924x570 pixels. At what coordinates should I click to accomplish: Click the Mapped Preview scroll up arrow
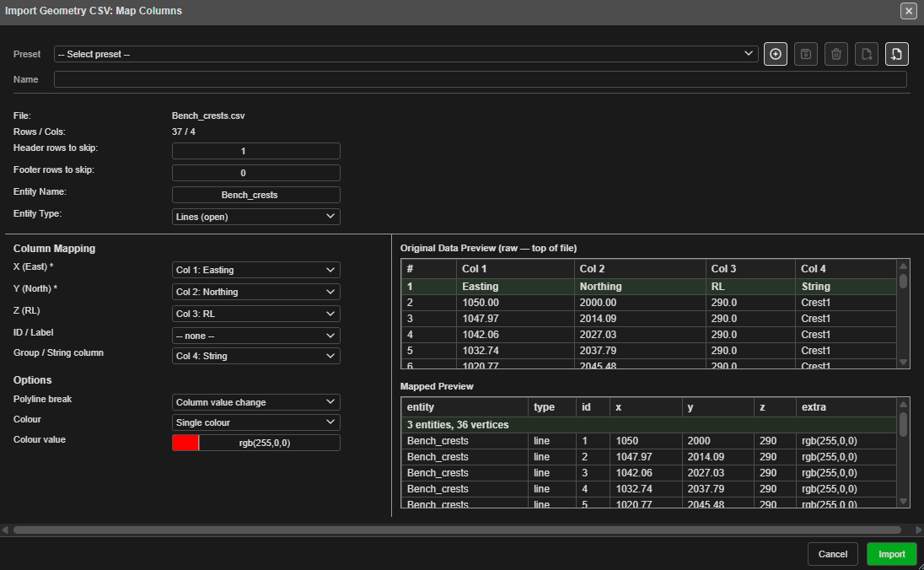pos(903,405)
